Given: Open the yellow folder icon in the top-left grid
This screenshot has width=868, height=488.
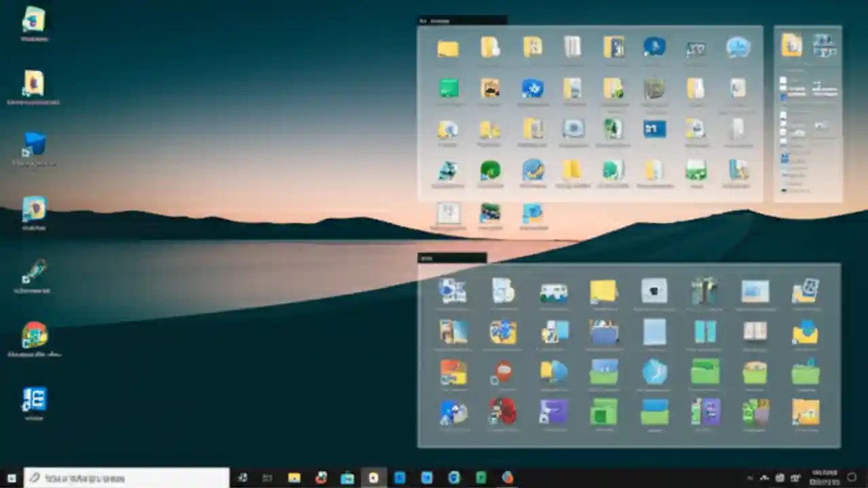Looking at the screenshot, I should pyautogui.click(x=448, y=46).
